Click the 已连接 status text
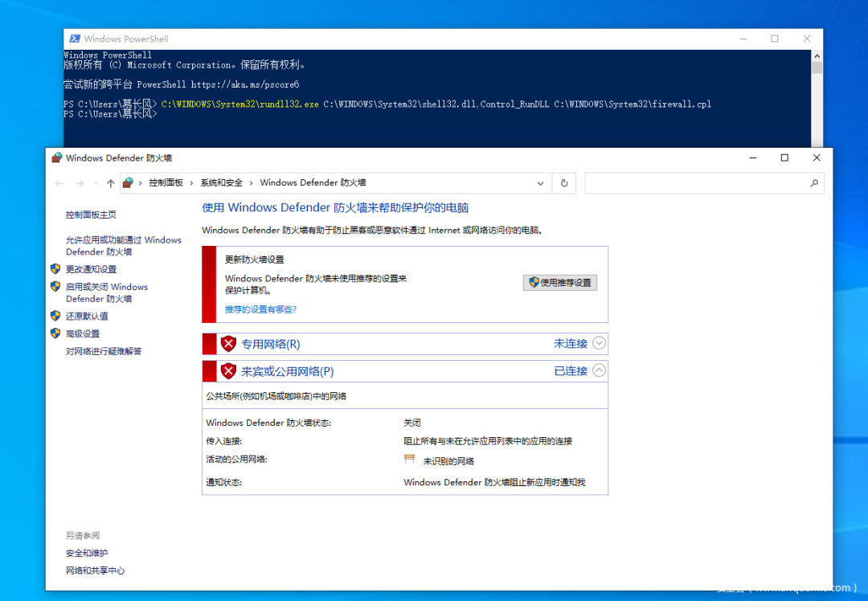868x601 pixels. pyautogui.click(x=571, y=370)
